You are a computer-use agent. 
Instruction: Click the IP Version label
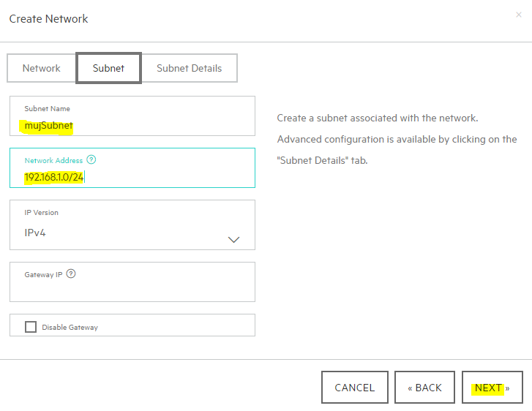point(42,213)
